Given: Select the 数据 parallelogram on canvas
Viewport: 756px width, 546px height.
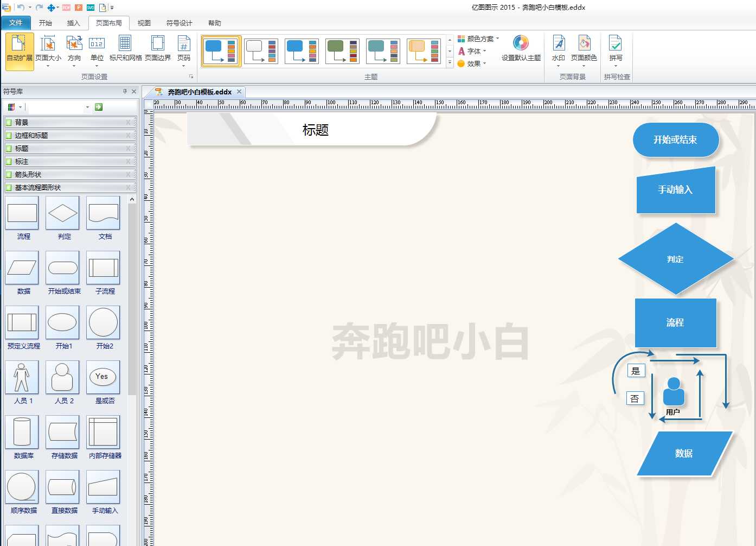Looking at the screenshot, I should click(x=684, y=453).
